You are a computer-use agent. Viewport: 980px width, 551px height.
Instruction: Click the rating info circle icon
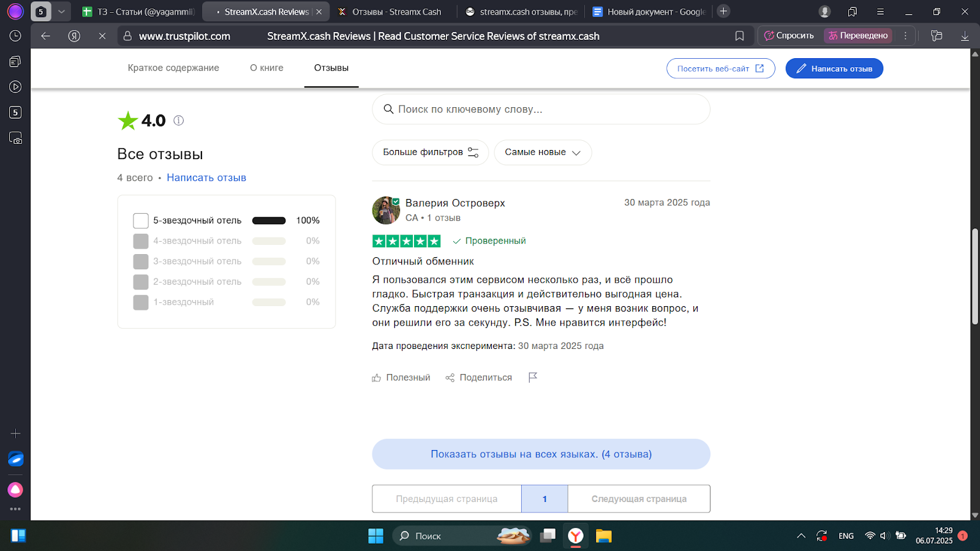(178, 121)
